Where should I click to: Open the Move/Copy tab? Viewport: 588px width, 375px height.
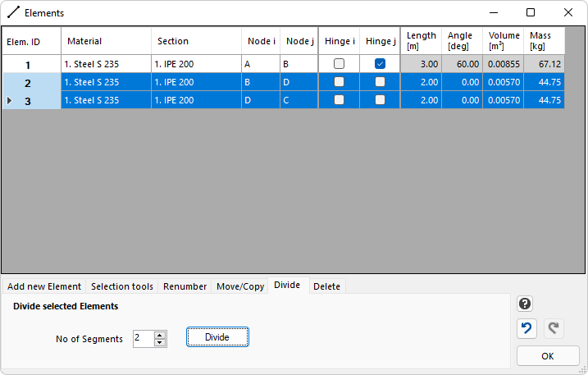click(240, 286)
